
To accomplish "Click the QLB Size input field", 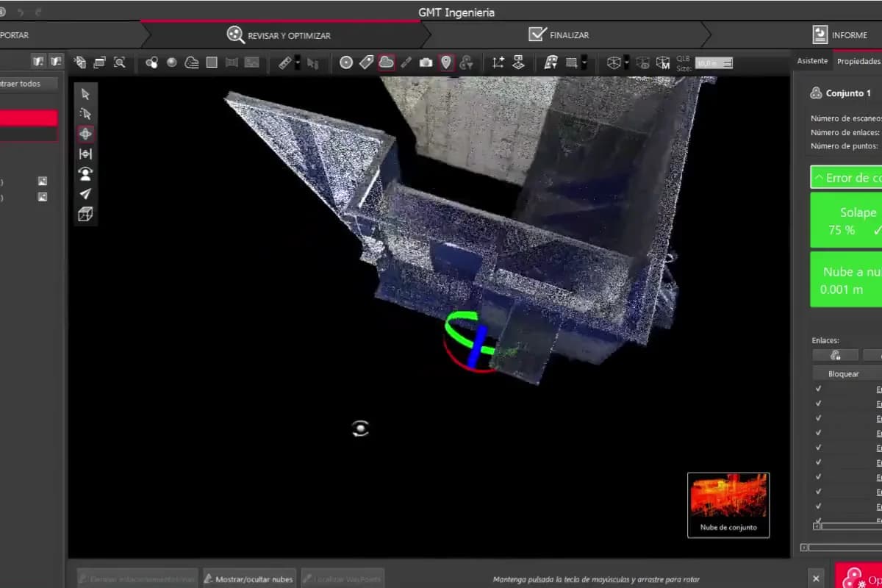I will 714,63.
